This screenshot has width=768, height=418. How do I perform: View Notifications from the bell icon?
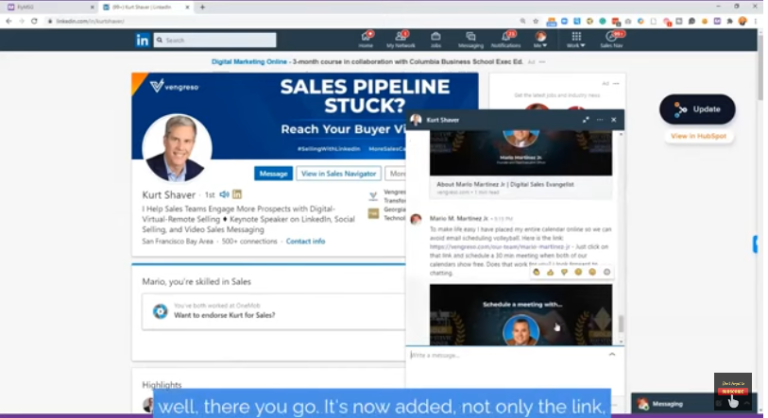(x=506, y=40)
